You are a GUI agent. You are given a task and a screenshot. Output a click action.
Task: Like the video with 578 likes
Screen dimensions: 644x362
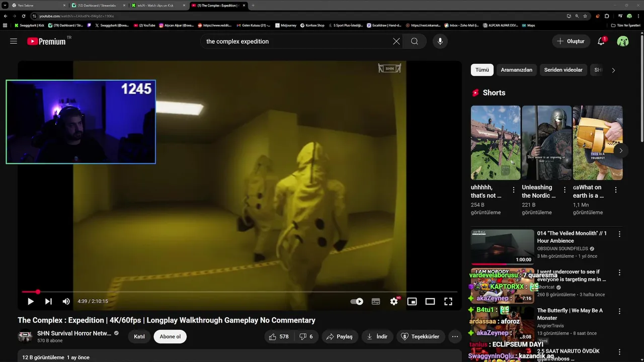[279, 337]
